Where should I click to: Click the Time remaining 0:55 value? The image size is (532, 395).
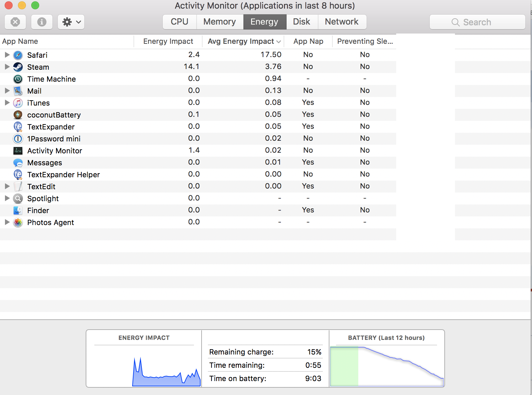point(313,365)
